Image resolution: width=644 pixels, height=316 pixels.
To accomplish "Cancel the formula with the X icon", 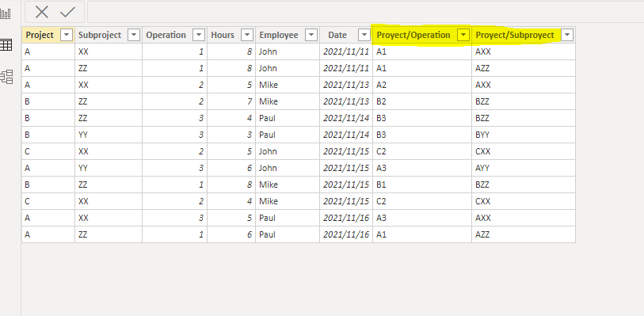I will (x=41, y=12).
